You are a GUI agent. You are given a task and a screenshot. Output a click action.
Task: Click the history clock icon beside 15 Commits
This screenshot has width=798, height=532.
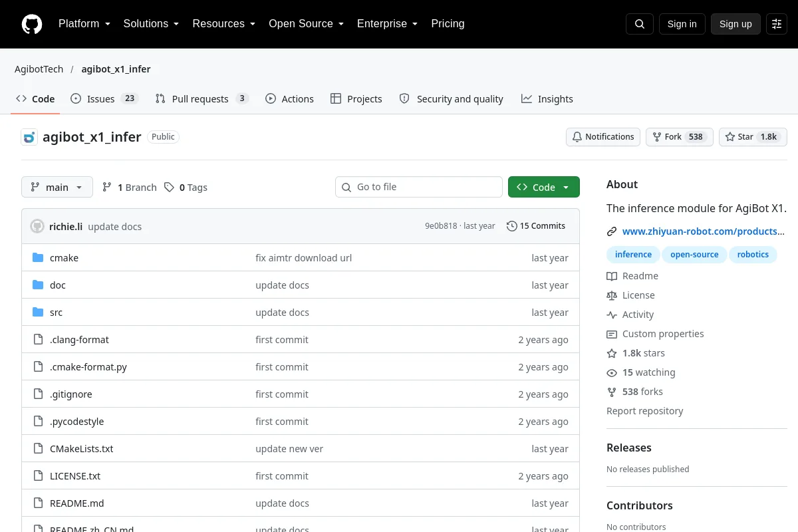point(511,226)
